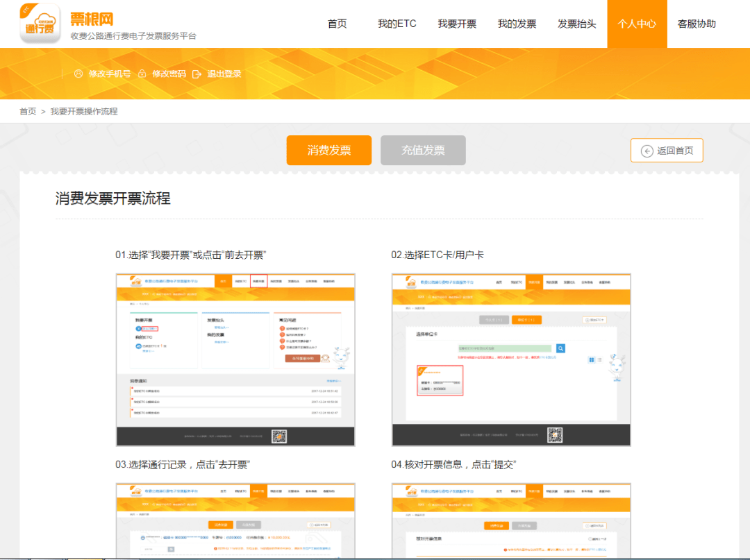Screen dimensions: 750x560
Task: Select 我的发票 in the top menu
Action: [517, 24]
